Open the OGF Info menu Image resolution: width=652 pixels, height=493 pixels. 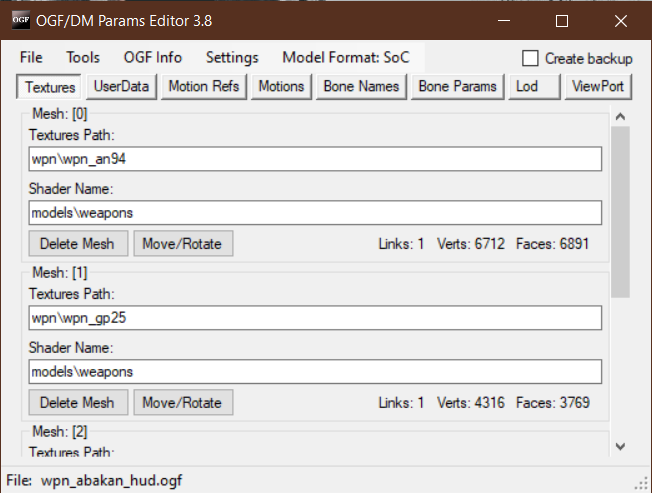(x=152, y=58)
